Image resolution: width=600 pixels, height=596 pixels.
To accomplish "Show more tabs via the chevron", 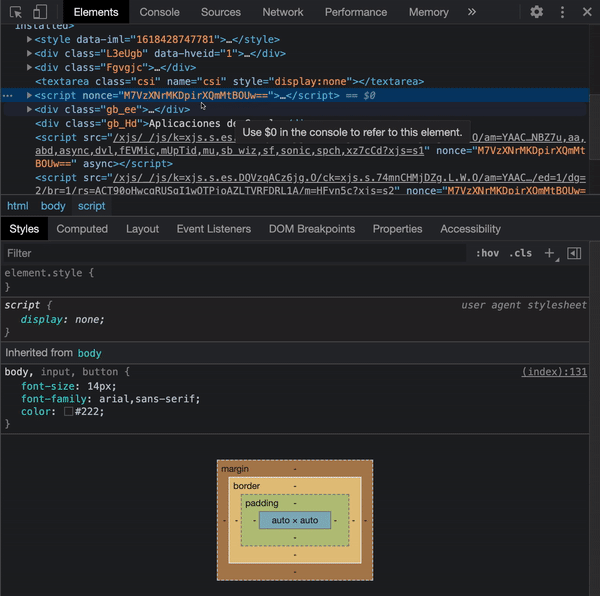I will (472, 12).
